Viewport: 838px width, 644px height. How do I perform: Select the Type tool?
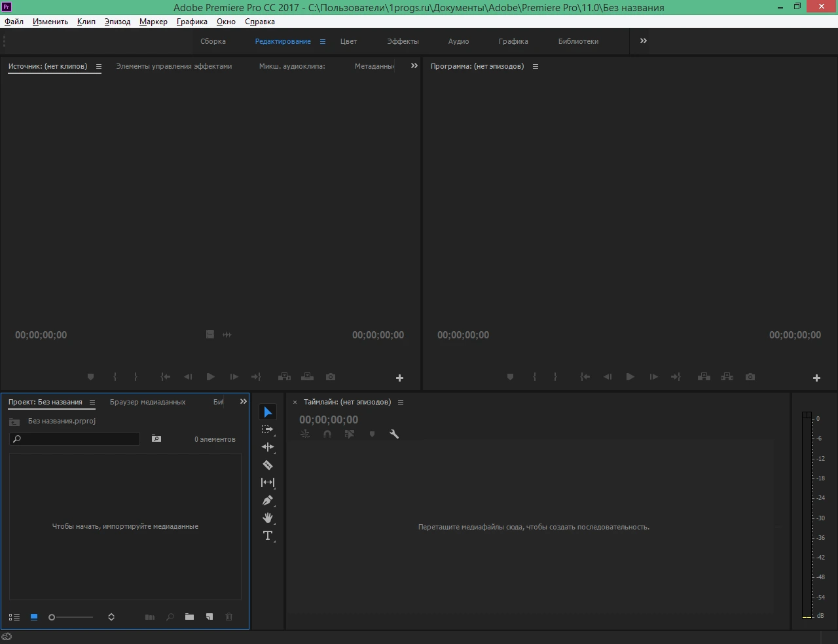pos(268,535)
